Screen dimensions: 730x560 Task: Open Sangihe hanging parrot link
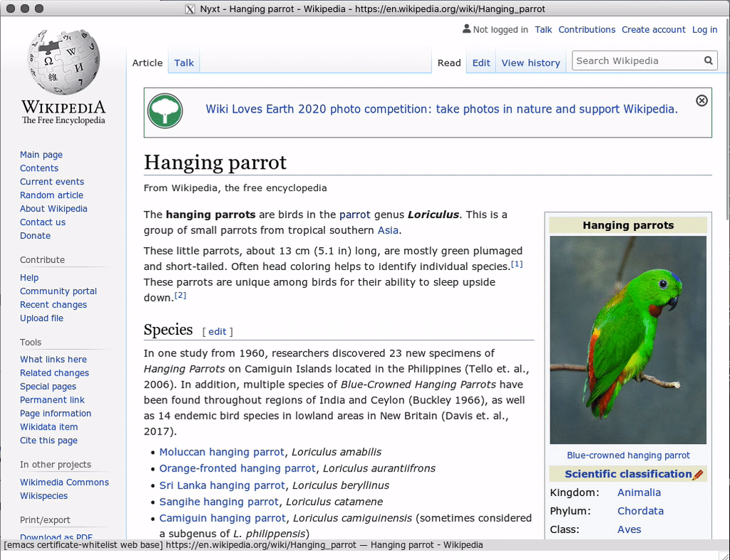pyautogui.click(x=219, y=502)
